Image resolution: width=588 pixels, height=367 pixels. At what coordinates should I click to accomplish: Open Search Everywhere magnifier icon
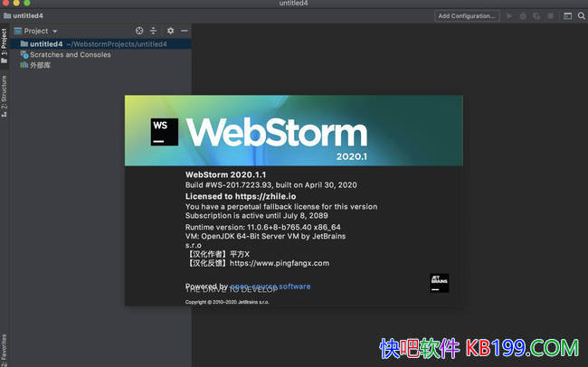[x=580, y=15]
